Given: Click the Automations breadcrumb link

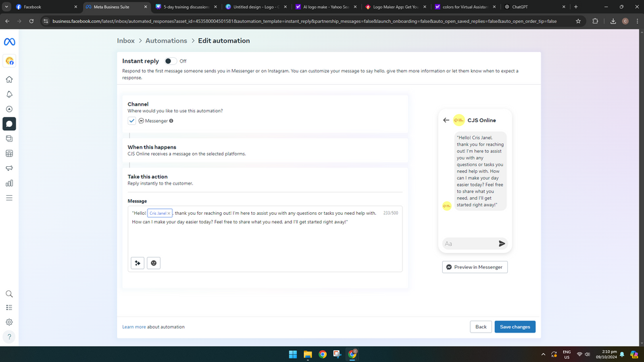Looking at the screenshot, I should tap(166, 41).
